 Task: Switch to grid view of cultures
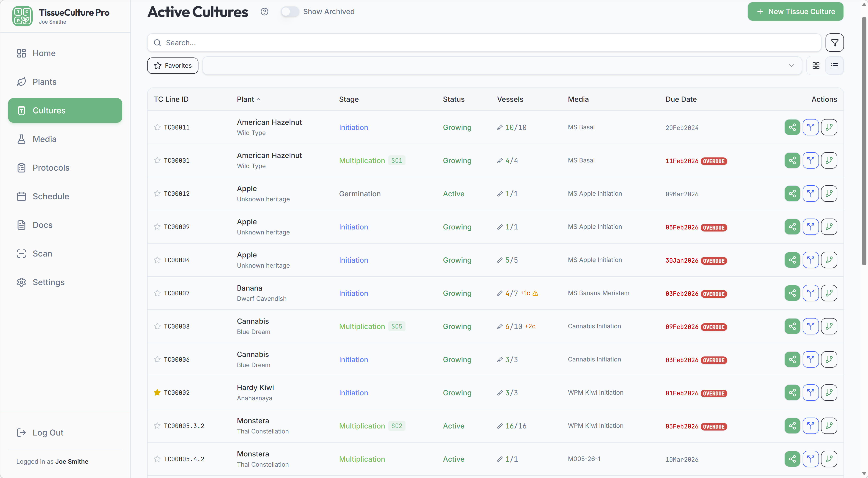[x=816, y=65]
